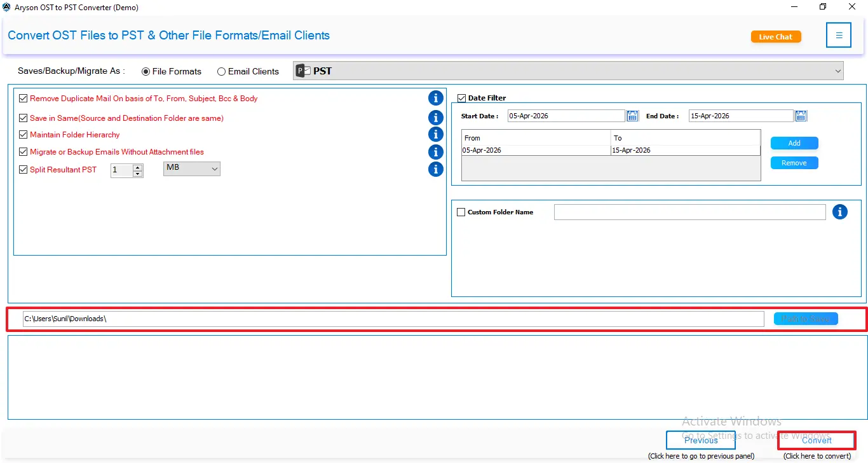Enable Custom Folder Name checkbox

point(461,212)
